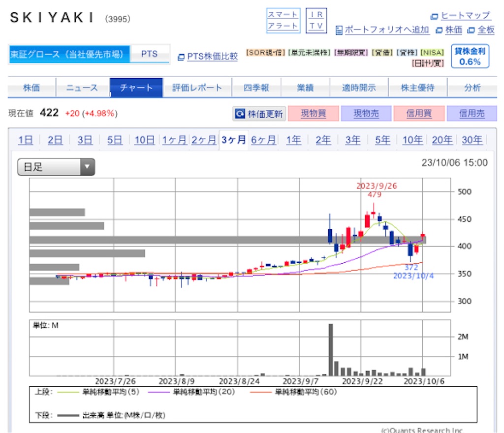Select the 1日 chart period
The height and width of the screenshot is (433, 504).
(x=26, y=140)
